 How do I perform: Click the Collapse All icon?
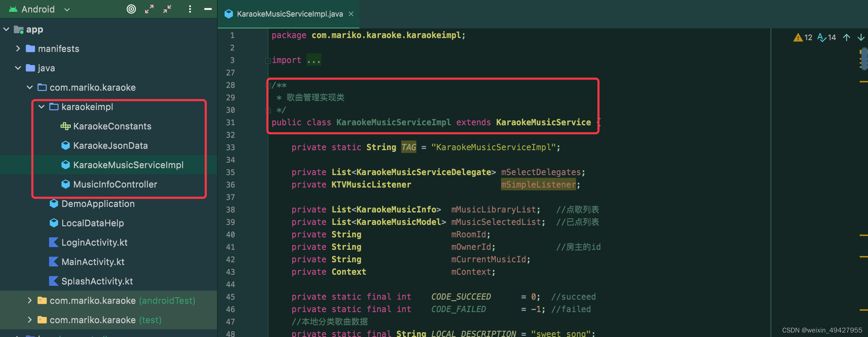168,9
